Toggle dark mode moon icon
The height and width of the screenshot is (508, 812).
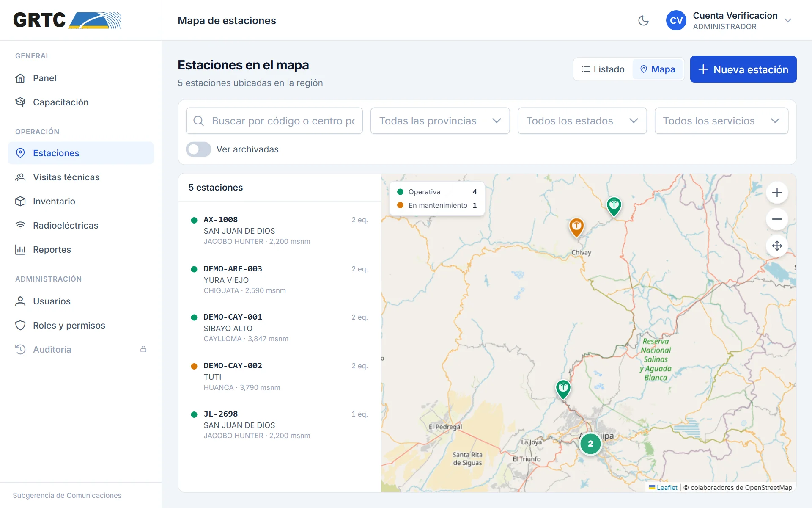pos(643,20)
